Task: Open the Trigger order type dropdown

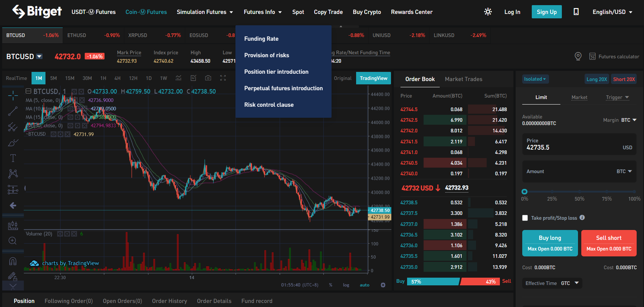Action: (617, 97)
